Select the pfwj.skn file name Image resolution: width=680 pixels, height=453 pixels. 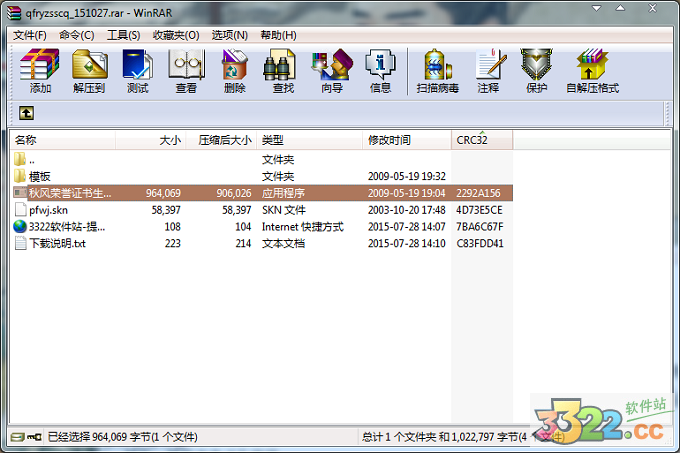pos(49,210)
